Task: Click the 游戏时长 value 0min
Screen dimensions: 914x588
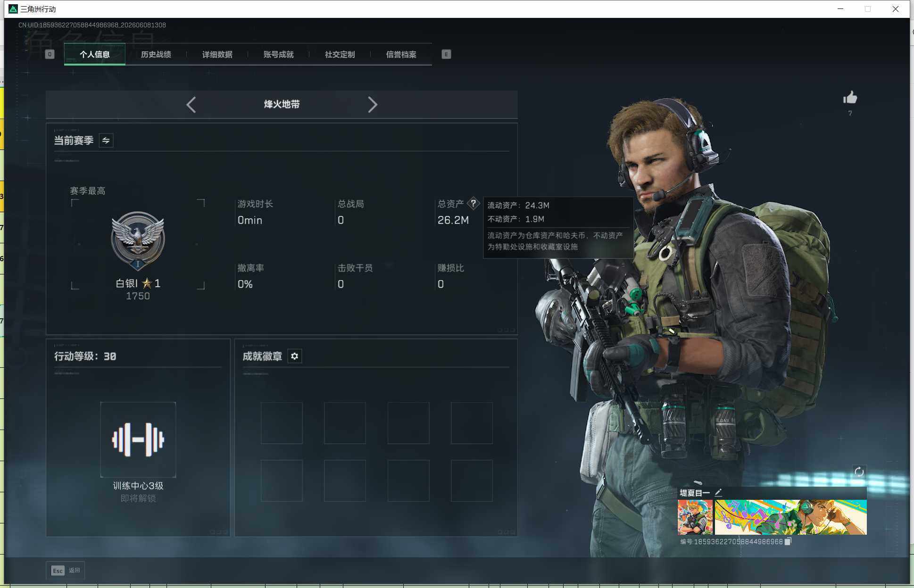Action: [250, 220]
